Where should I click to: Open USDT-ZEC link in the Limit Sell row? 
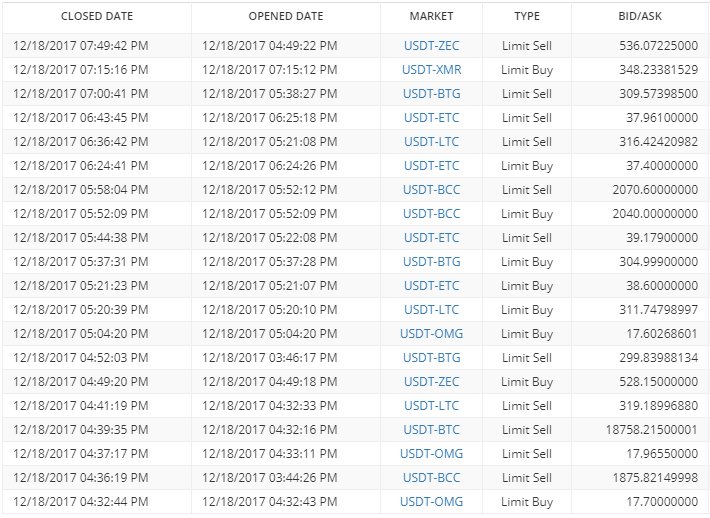coord(432,46)
